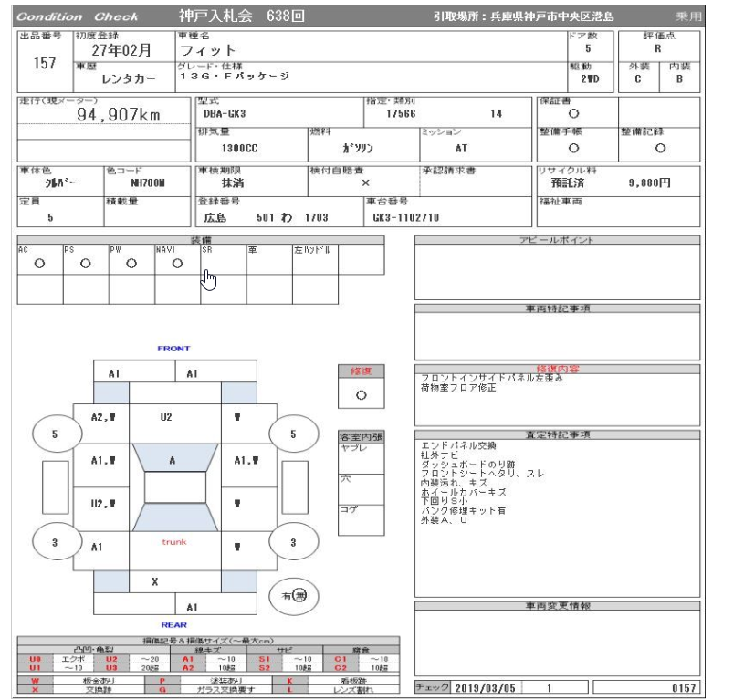Image resolution: width=744 pixels, height=700 pixels.
Task: Open the アピールポイント section header
Action: click(557, 240)
